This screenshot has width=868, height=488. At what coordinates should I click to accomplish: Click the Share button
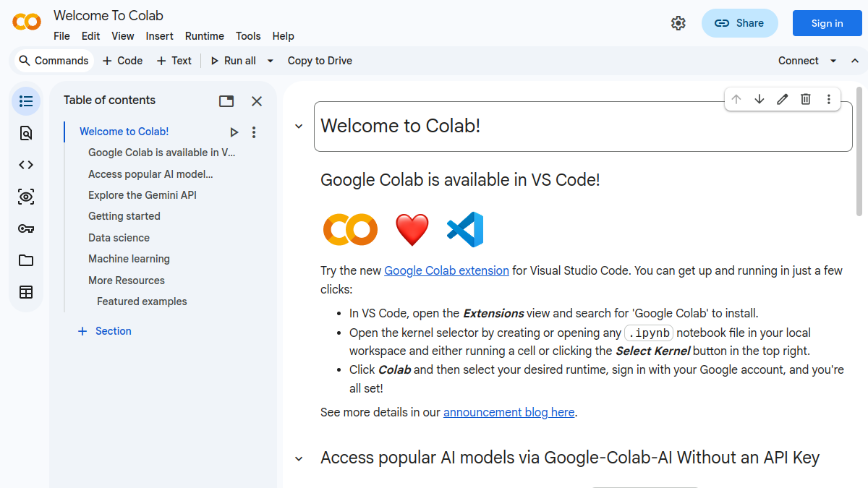pyautogui.click(x=739, y=23)
